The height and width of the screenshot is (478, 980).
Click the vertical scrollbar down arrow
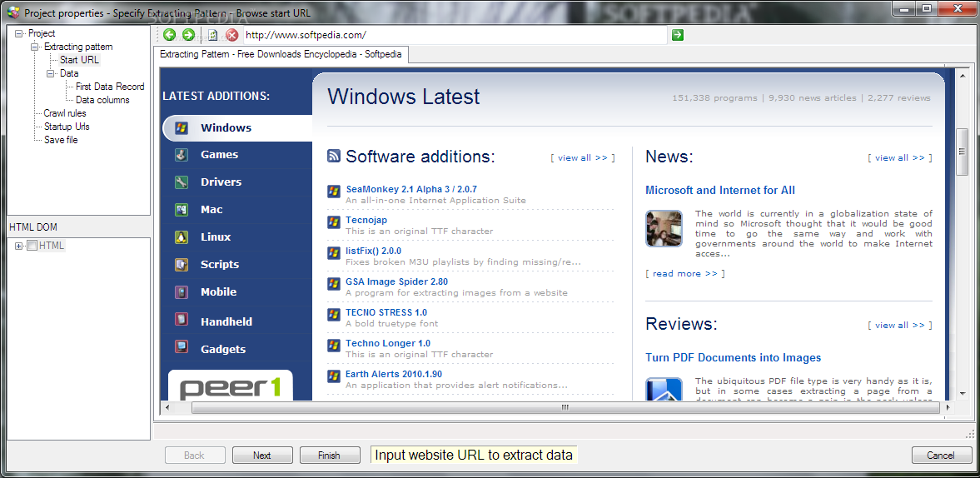click(963, 393)
